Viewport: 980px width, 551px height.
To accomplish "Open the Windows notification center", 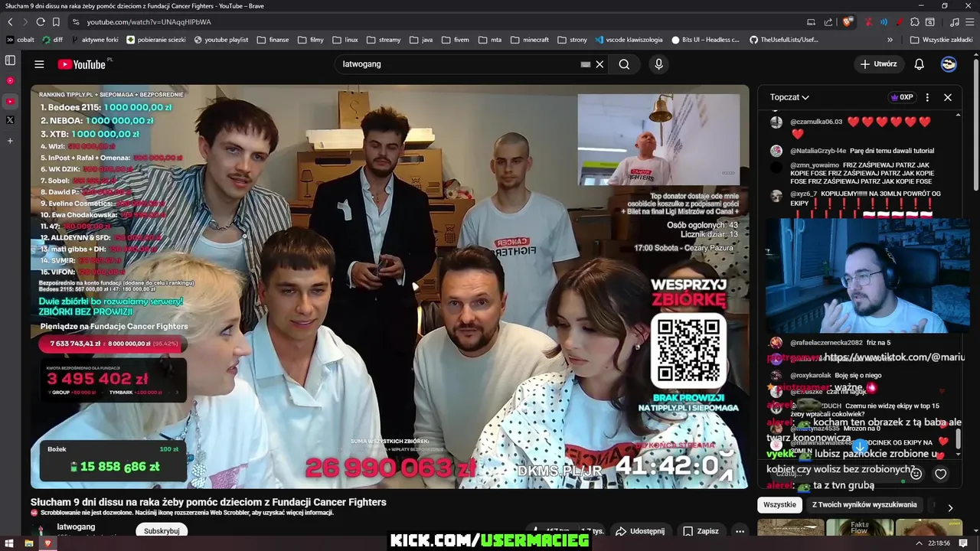I will point(964,543).
